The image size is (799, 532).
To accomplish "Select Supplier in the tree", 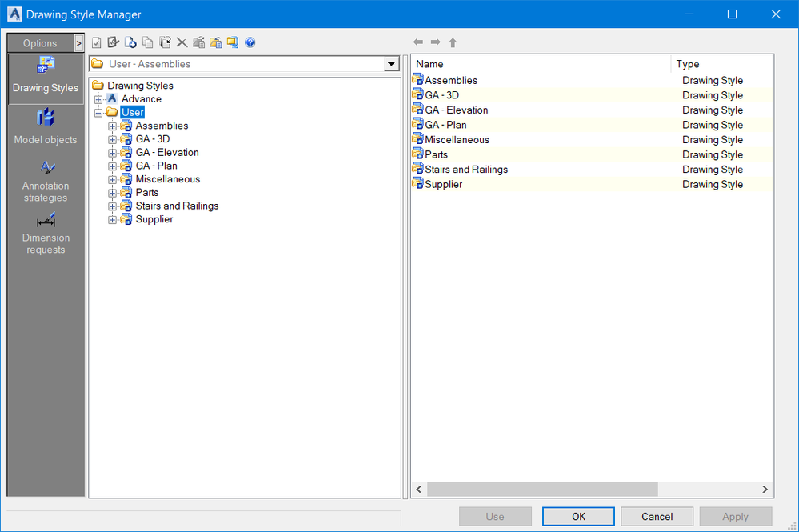I will (x=154, y=220).
